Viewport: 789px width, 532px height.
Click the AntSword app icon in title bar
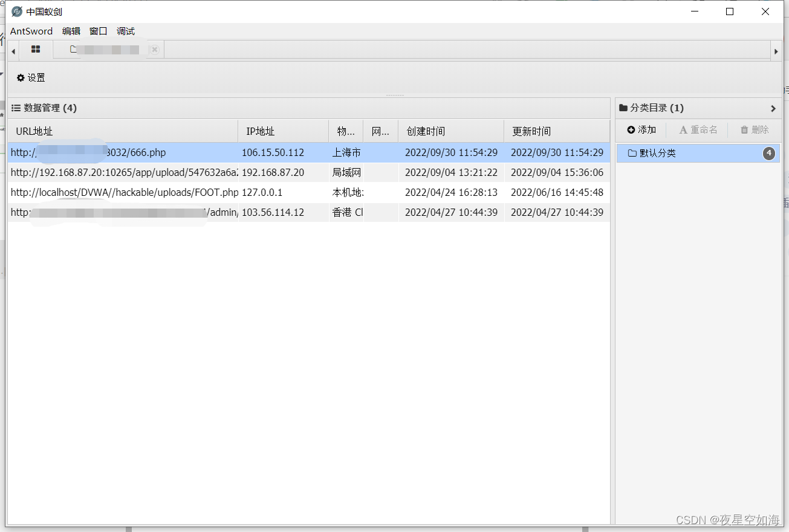pyautogui.click(x=17, y=11)
